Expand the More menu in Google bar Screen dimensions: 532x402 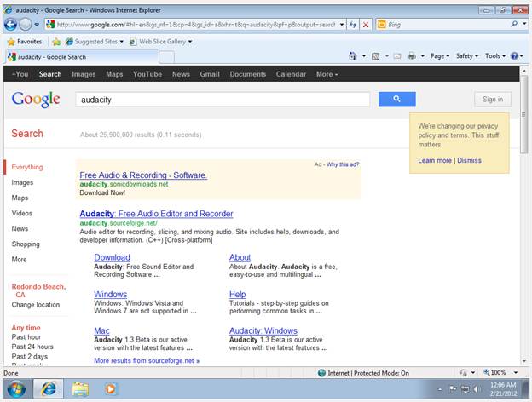point(327,74)
